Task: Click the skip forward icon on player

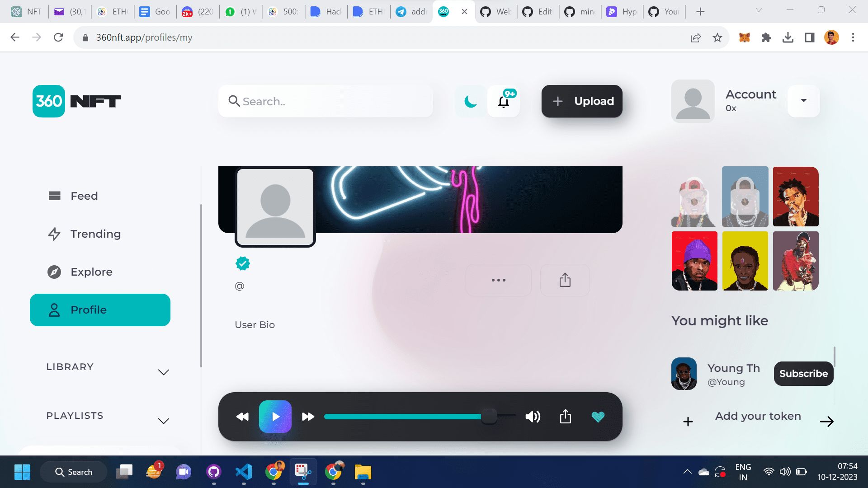Action: (x=308, y=417)
